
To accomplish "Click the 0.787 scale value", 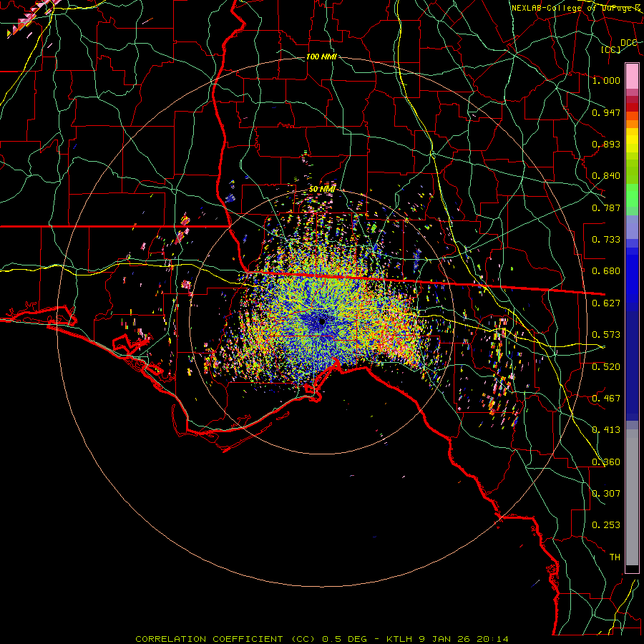I will click(606, 208).
